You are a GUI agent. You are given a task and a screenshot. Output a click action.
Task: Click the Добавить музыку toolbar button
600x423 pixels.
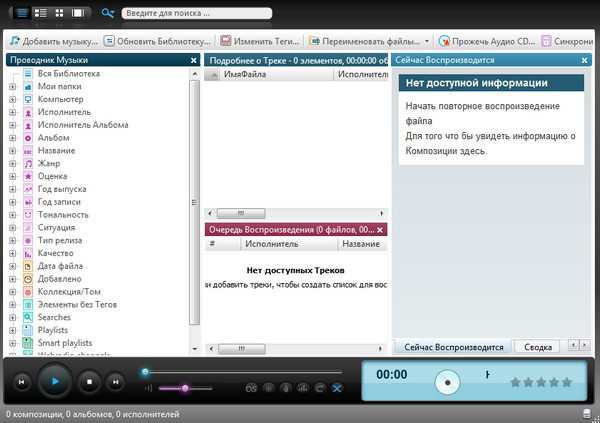(x=55, y=41)
